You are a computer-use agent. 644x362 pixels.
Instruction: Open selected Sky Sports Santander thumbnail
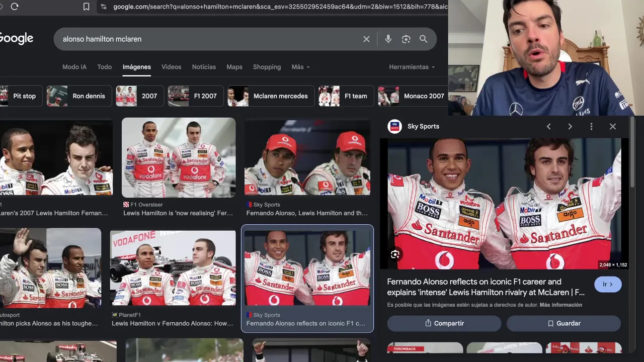click(x=307, y=268)
